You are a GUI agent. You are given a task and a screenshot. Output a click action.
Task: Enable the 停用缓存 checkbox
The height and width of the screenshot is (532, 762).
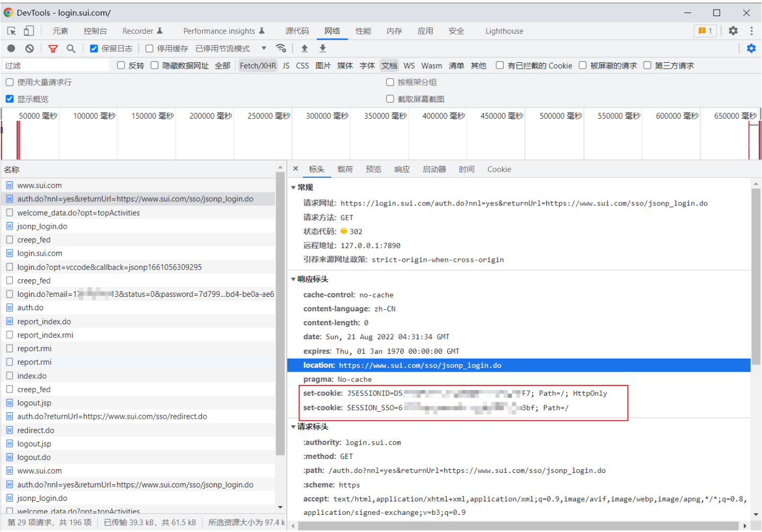pyautogui.click(x=149, y=49)
